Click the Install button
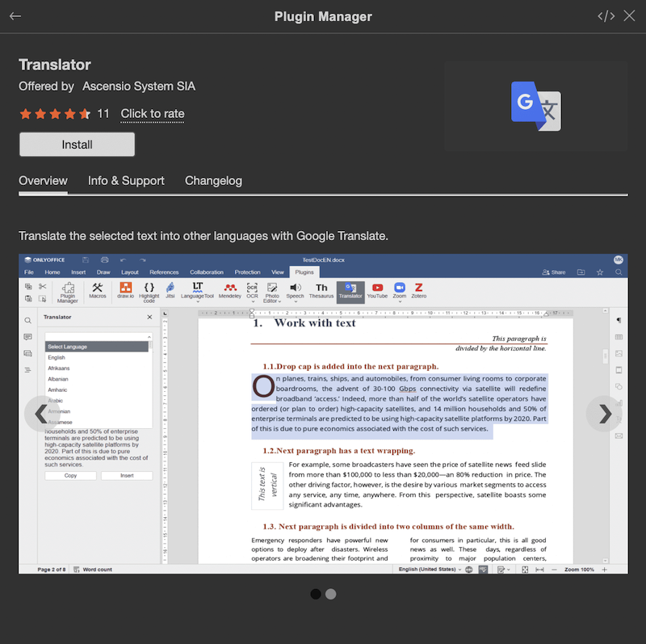The width and height of the screenshot is (646, 644). [x=77, y=144]
